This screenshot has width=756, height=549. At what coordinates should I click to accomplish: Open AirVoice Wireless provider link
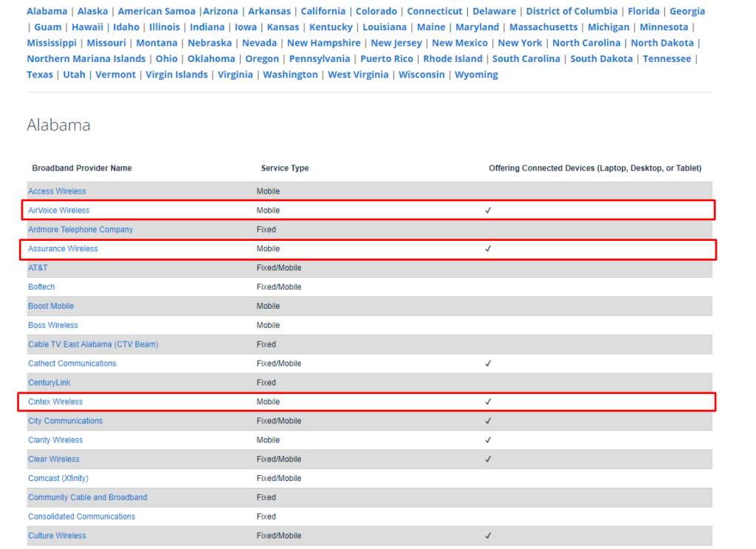click(x=59, y=211)
